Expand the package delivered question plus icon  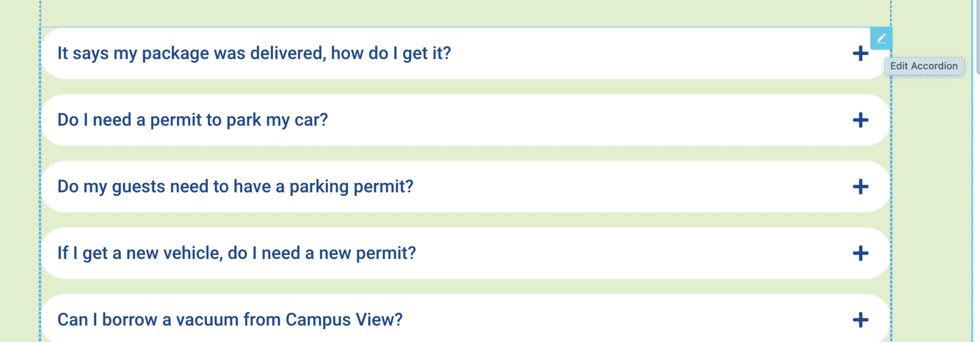[x=860, y=53]
